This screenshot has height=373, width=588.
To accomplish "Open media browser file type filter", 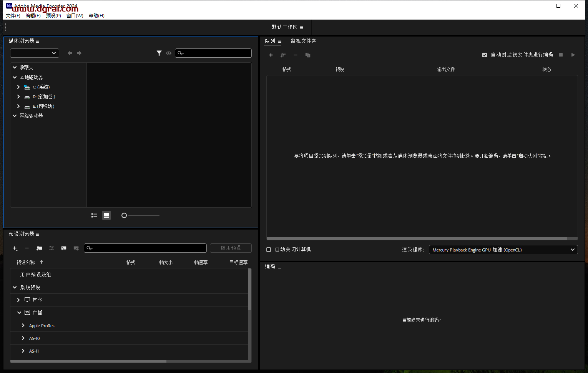I will [159, 53].
